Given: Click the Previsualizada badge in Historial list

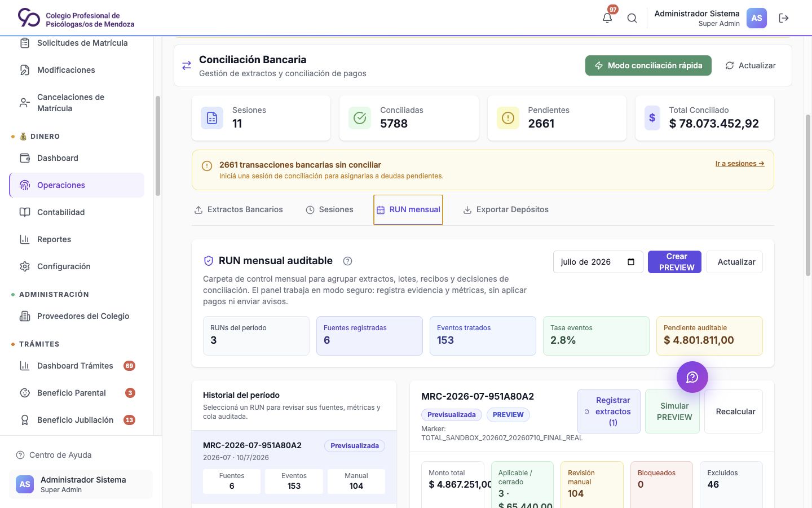Looking at the screenshot, I should click(355, 446).
